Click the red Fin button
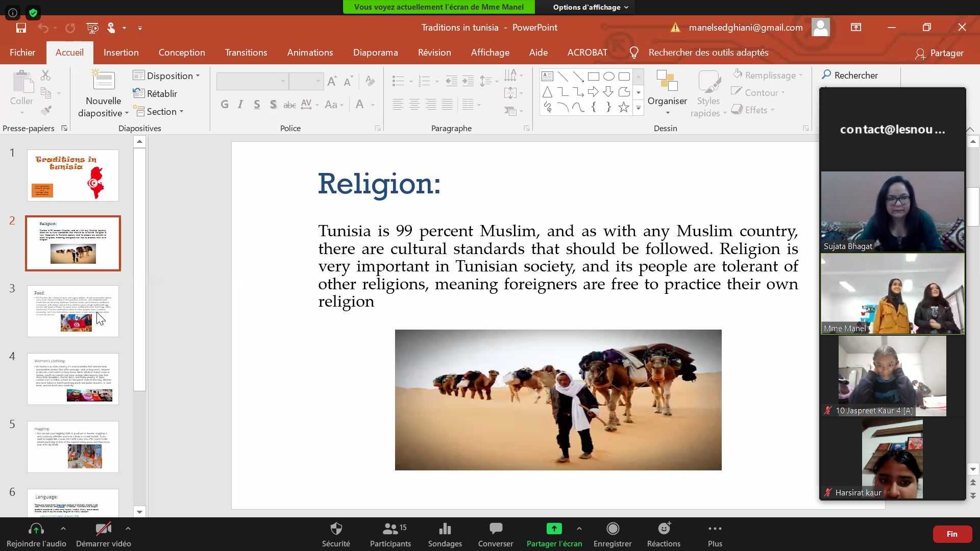This screenshot has width=980, height=551. coord(951,534)
